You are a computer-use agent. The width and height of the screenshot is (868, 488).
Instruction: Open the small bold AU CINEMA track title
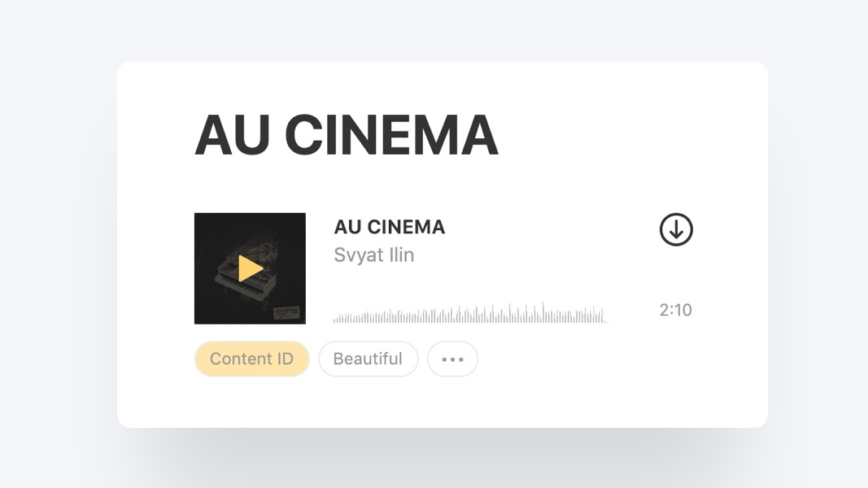coord(389,227)
